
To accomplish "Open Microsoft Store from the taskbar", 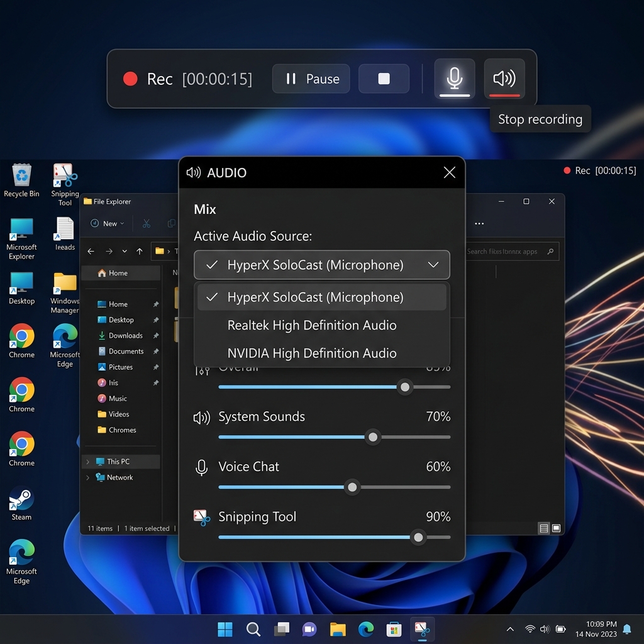I will [394, 629].
